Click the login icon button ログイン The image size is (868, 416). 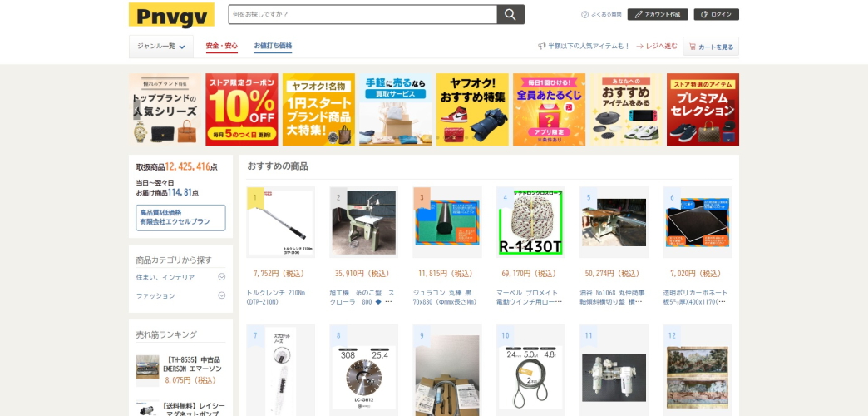[x=717, y=14]
